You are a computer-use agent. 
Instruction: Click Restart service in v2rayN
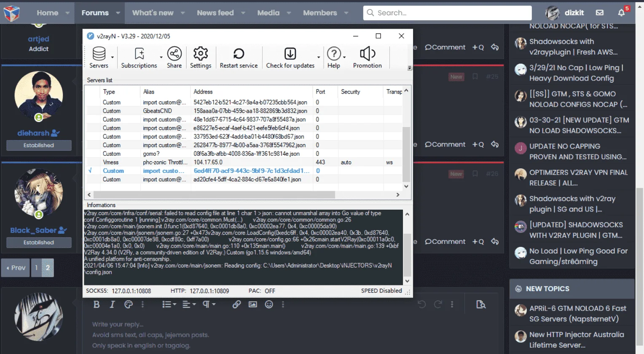click(239, 57)
